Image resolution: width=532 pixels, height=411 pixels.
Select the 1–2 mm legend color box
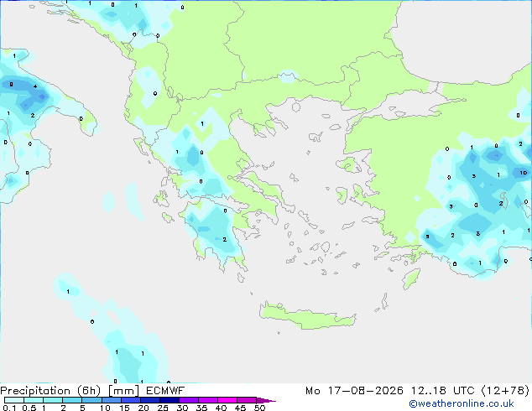53,400
